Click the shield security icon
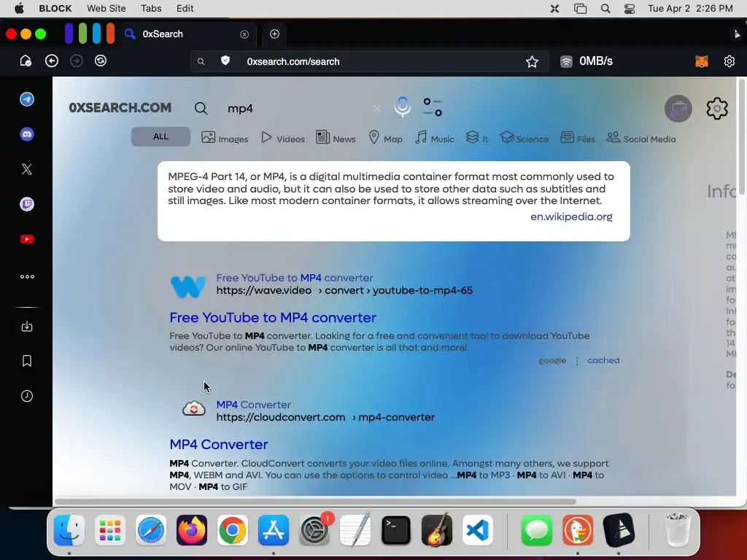The width and height of the screenshot is (747, 560). click(x=225, y=61)
